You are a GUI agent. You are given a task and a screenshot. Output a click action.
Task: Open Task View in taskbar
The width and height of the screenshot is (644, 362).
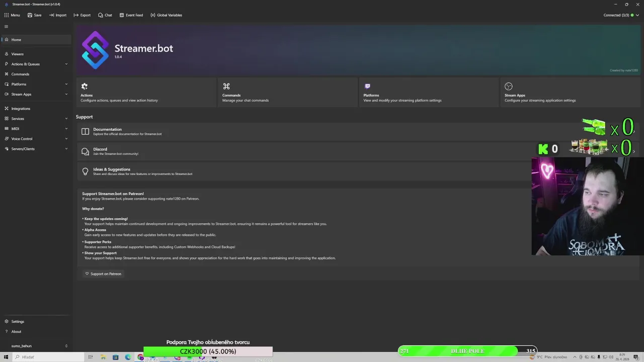(91, 357)
